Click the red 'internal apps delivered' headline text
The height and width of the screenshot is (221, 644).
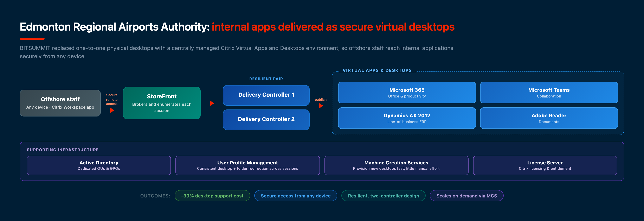click(333, 27)
